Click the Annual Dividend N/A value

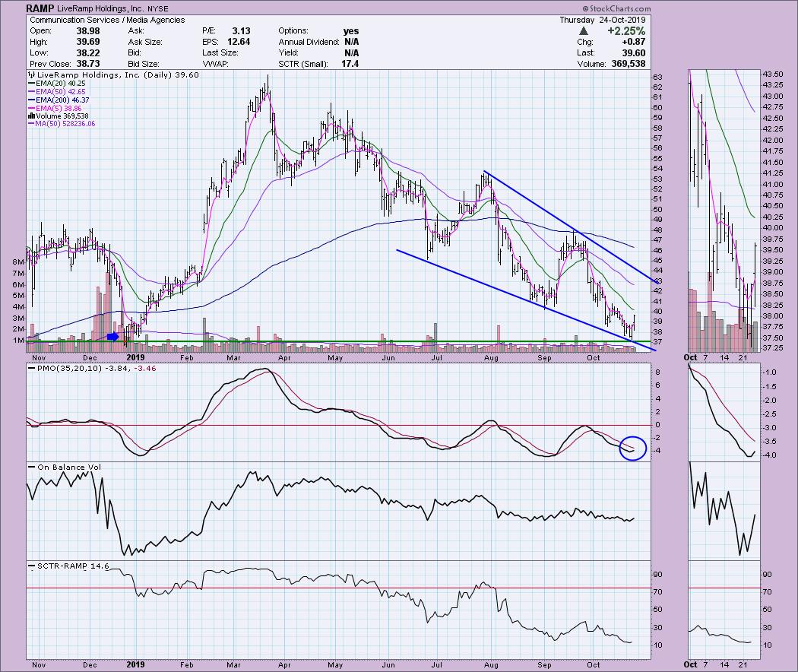[351, 42]
